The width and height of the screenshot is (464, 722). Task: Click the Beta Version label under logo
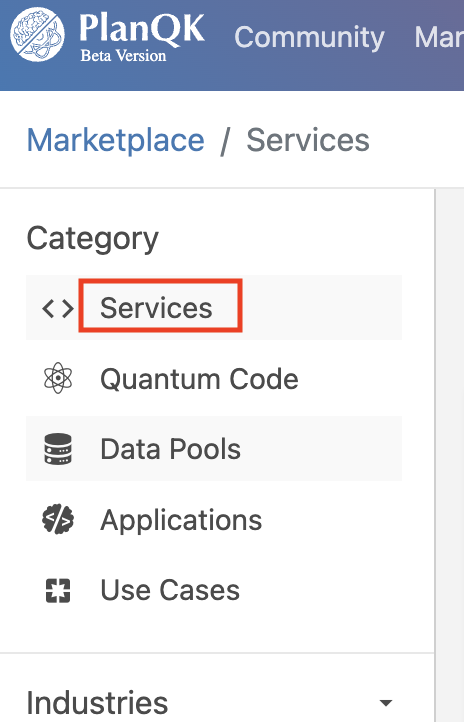pos(123,56)
